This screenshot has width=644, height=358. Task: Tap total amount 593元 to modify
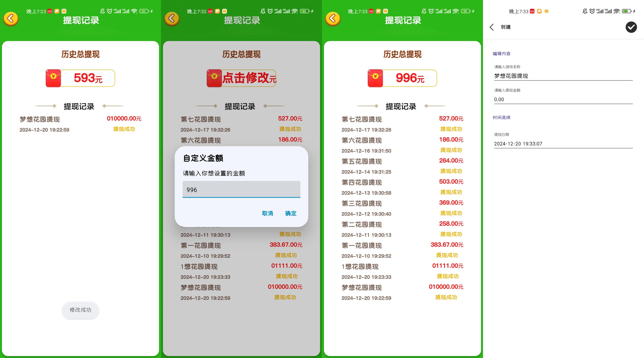[88, 78]
